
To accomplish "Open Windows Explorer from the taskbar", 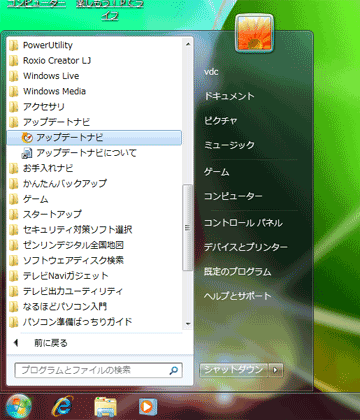I will pos(105,407).
